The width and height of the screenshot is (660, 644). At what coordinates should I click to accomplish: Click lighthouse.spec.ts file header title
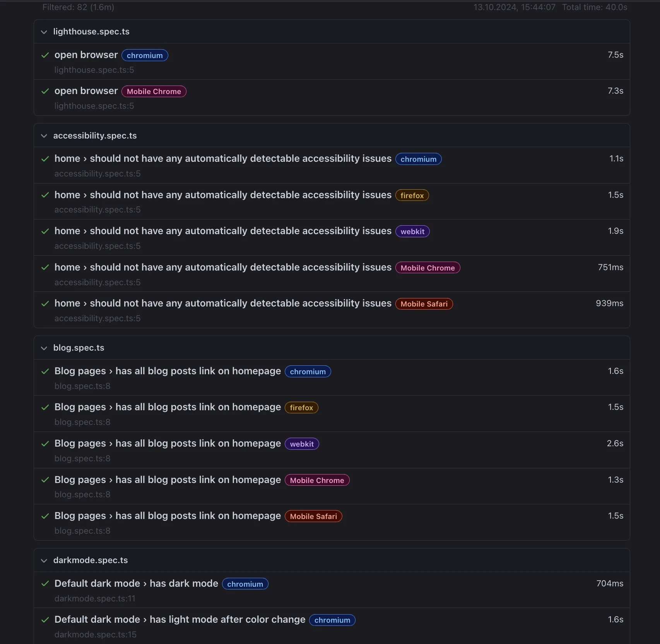coord(91,32)
